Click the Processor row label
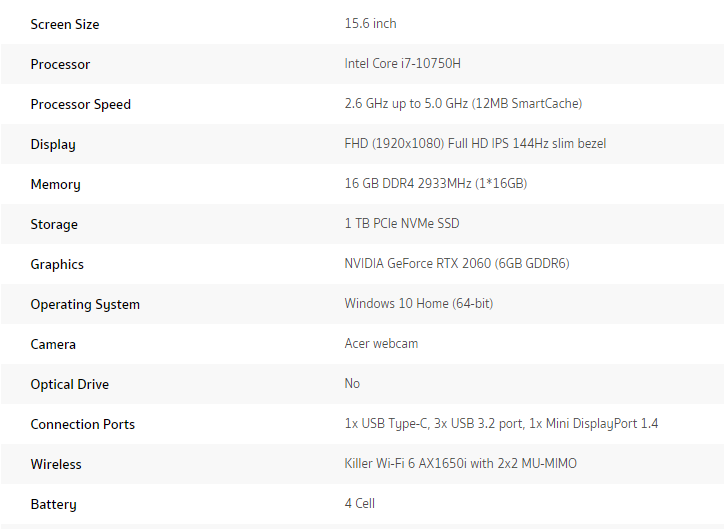724x529 pixels. pos(60,64)
